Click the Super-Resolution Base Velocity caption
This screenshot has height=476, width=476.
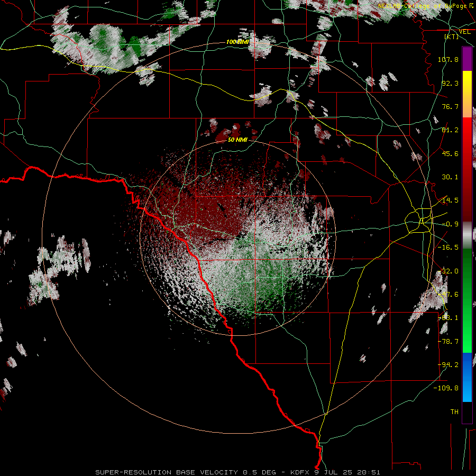pos(237,472)
